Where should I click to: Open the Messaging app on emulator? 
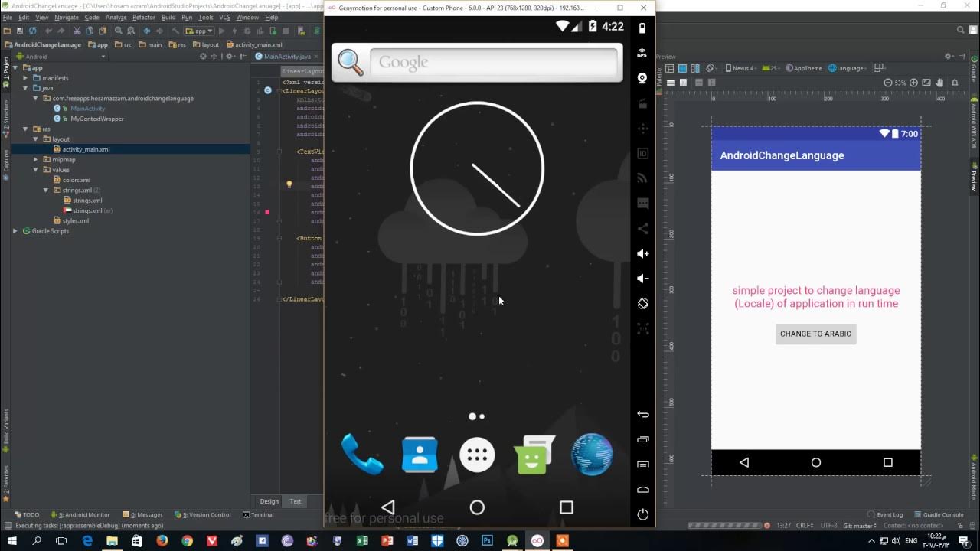534,455
